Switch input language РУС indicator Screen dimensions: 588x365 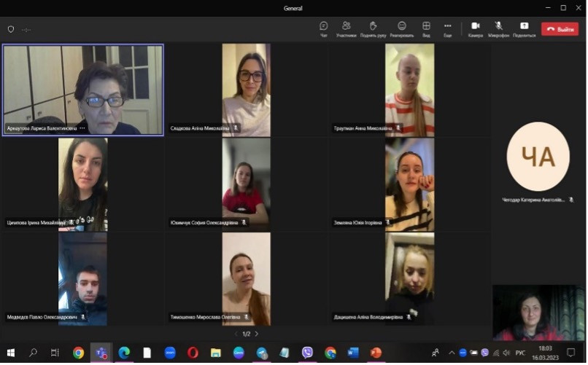(x=520, y=353)
